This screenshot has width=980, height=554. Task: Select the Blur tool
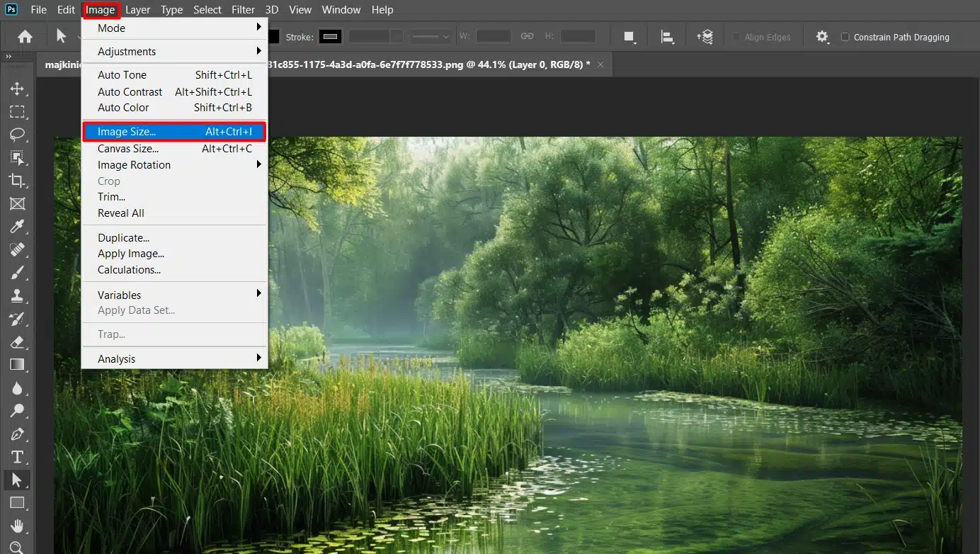point(17,388)
